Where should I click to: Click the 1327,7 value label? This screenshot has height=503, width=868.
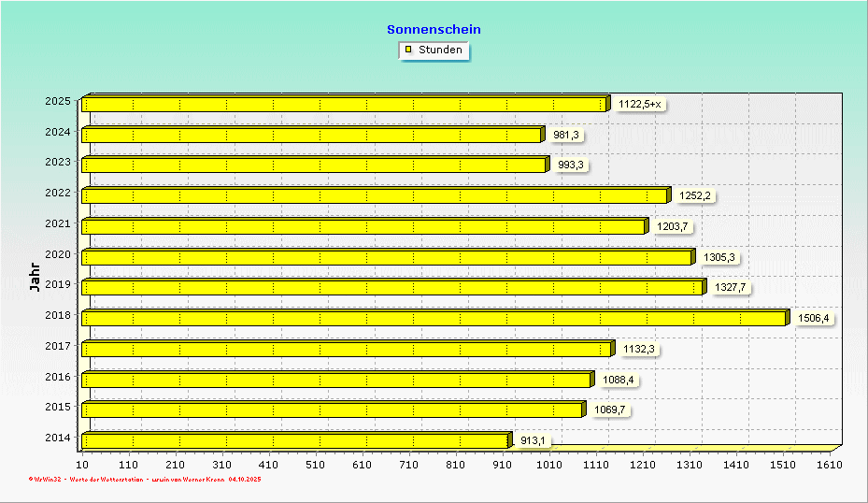tap(730, 287)
